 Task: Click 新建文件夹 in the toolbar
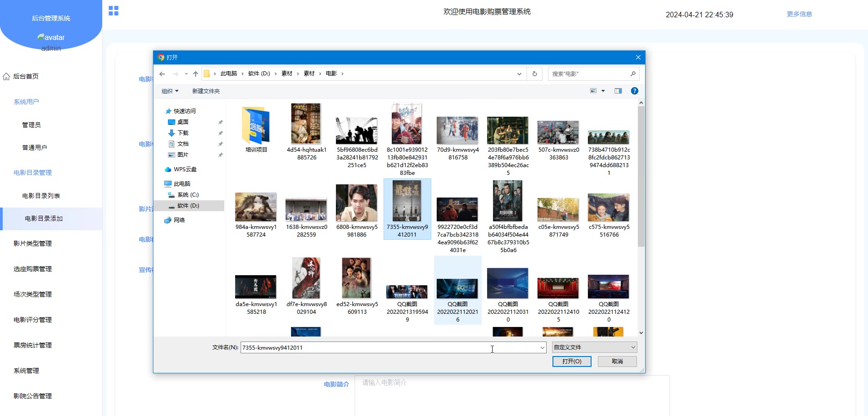click(x=206, y=91)
